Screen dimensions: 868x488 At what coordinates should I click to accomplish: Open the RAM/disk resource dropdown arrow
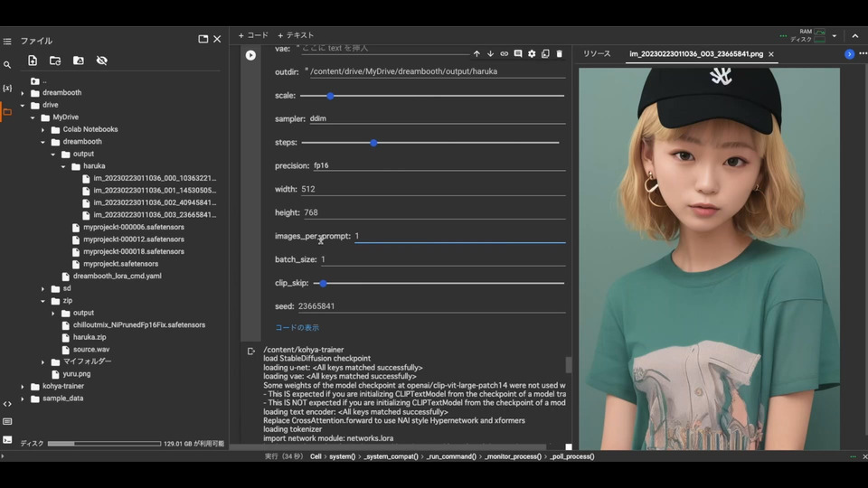(835, 36)
